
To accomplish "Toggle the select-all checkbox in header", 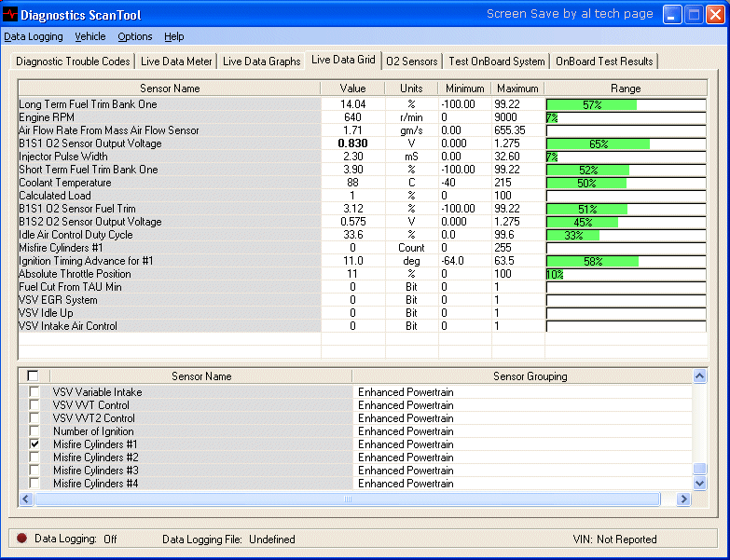I will pos(34,376).
